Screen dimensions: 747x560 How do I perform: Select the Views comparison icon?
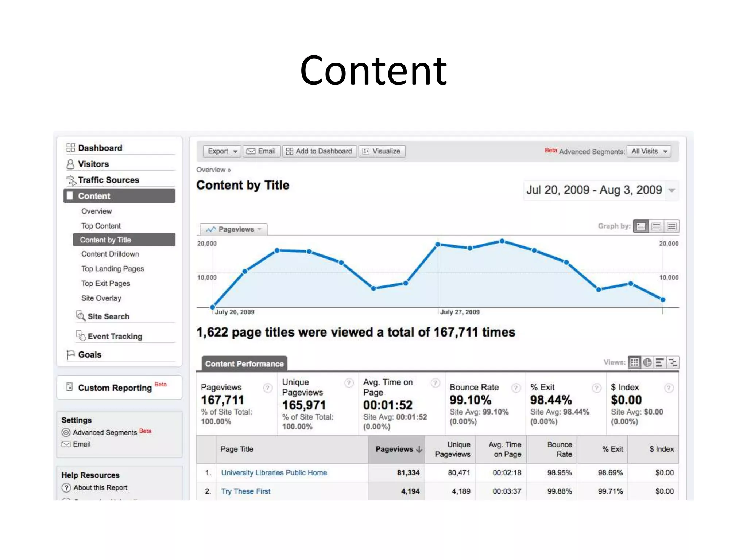click(673, 362)
